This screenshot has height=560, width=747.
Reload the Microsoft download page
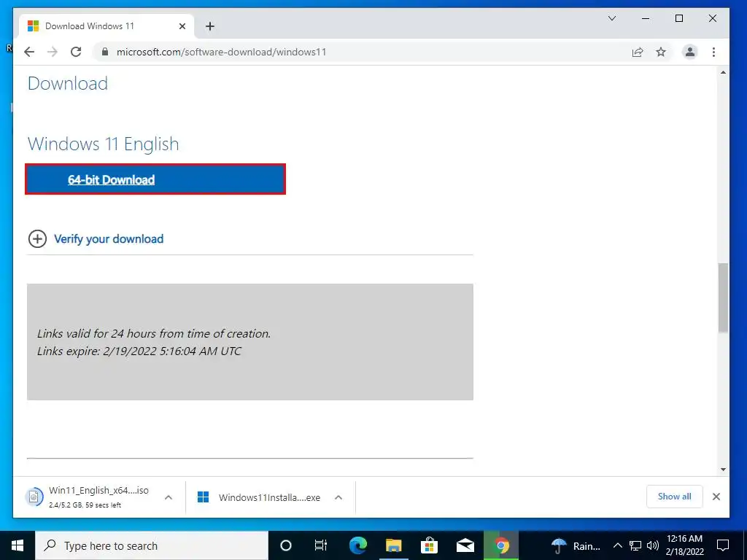point(76,52)
